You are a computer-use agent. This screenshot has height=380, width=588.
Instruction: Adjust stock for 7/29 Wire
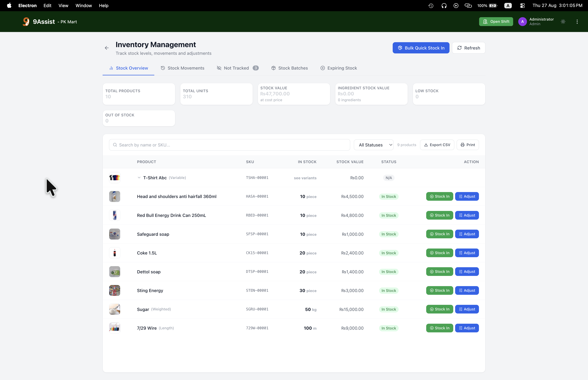(x=467, y=328)
